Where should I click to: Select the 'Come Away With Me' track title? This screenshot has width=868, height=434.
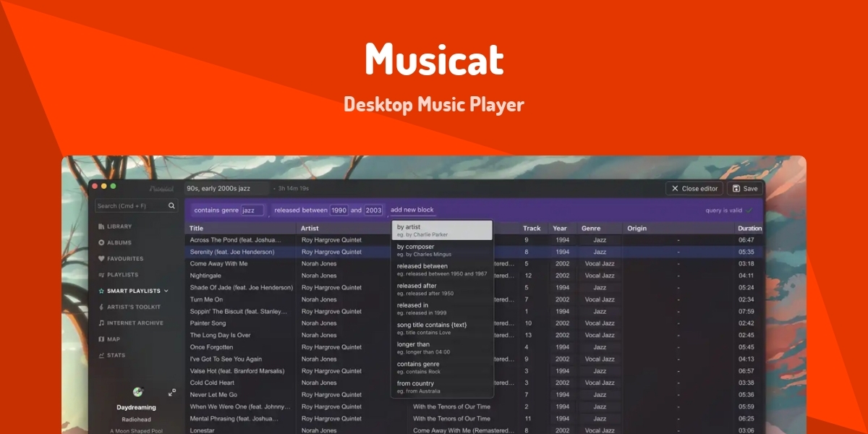click(218, 263)
